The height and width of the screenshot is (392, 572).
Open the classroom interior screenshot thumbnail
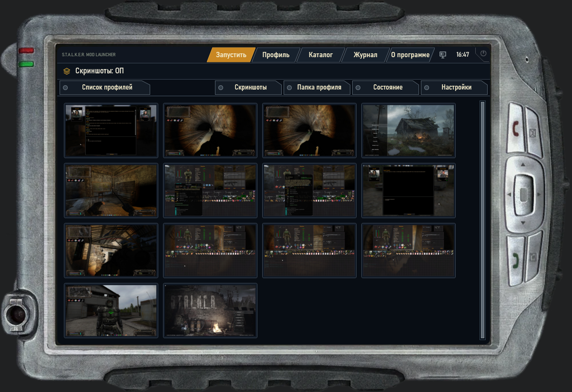[x=111, y=191]
